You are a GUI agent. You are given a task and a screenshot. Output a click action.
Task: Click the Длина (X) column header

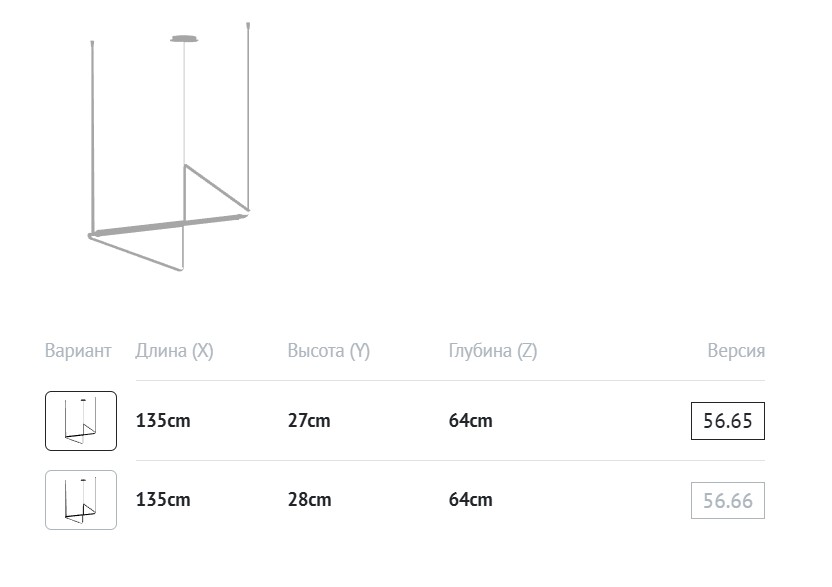(174, 351)
